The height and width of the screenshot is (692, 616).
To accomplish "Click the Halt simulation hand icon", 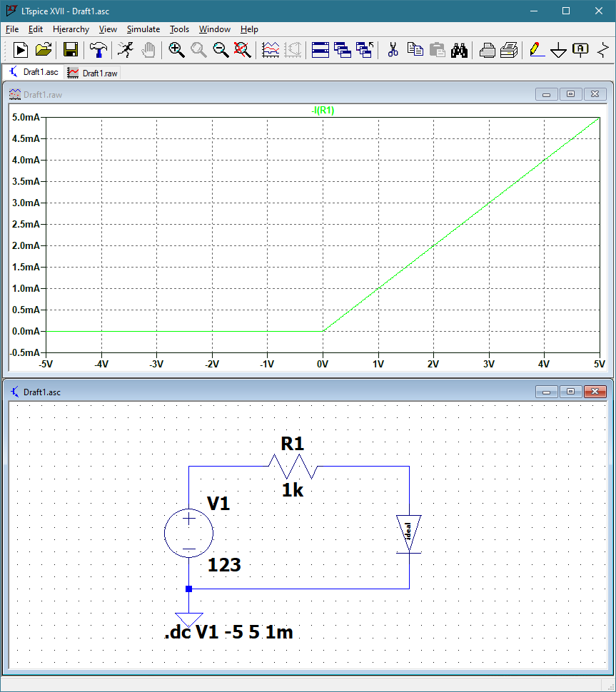I will 148,50.
